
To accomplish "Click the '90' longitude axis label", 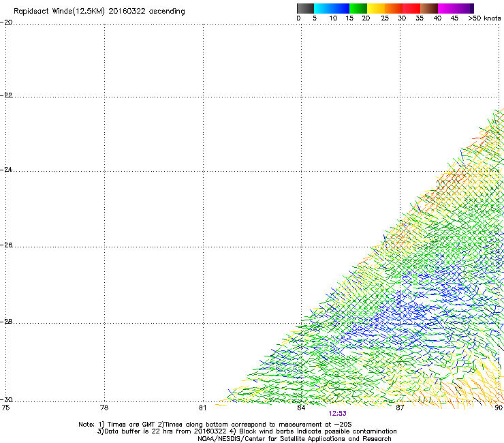I will pos(499,408).
